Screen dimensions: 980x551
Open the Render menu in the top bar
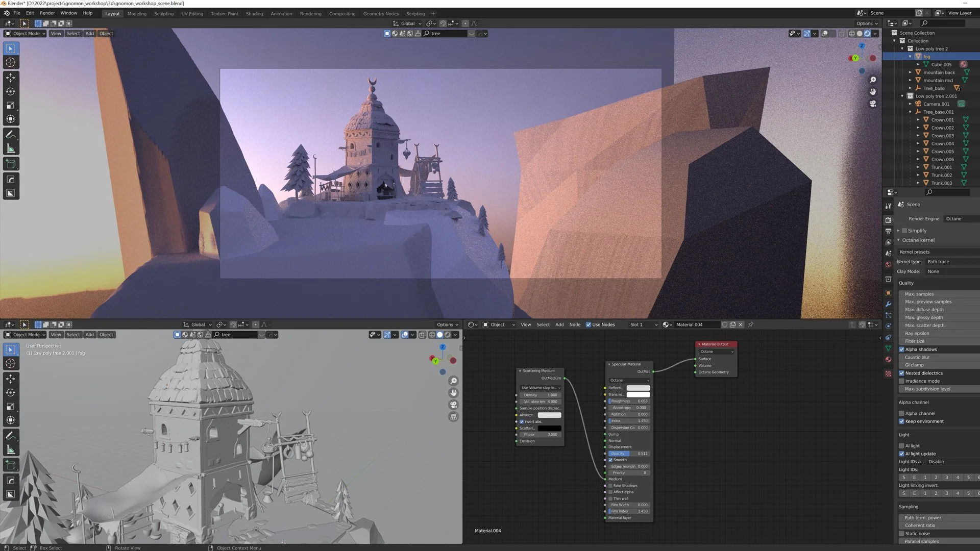[x=47, y=13]
